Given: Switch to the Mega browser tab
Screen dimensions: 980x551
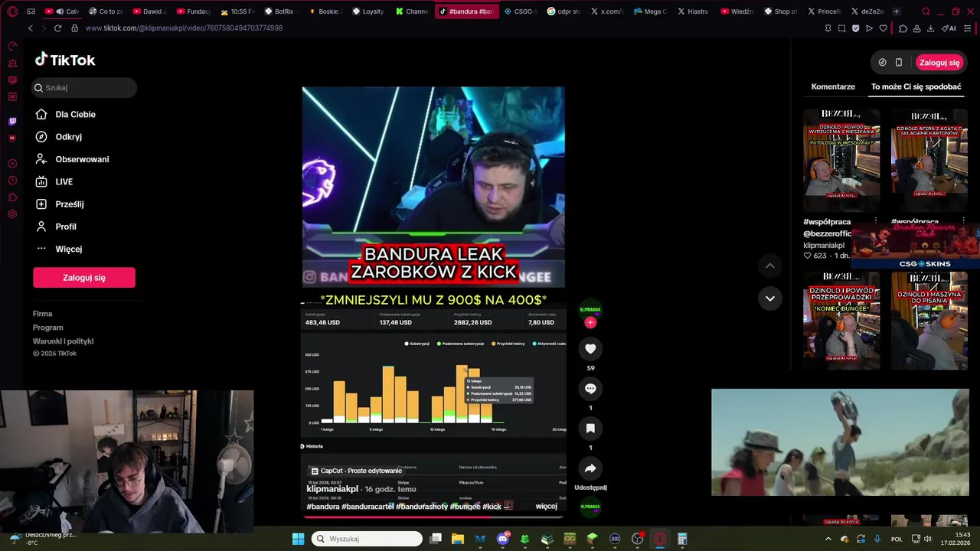Looking at the screenshot, I should (651, 11).
